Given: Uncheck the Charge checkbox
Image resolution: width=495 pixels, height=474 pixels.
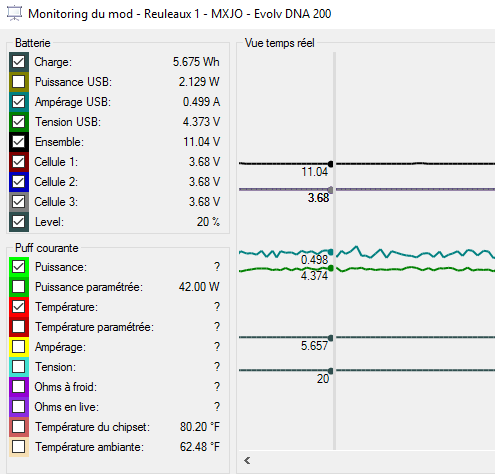Looking at the screenshot, I should tap(19, 62).
